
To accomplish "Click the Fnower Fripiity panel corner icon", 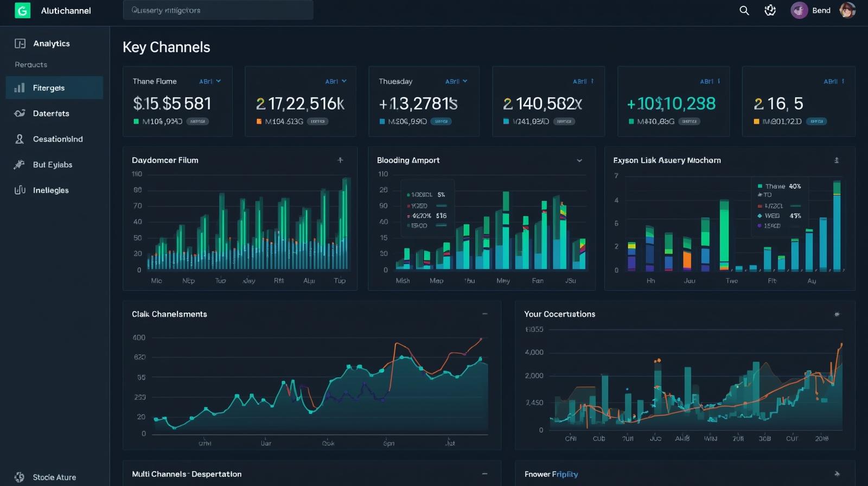I will (x=837, y=474).
